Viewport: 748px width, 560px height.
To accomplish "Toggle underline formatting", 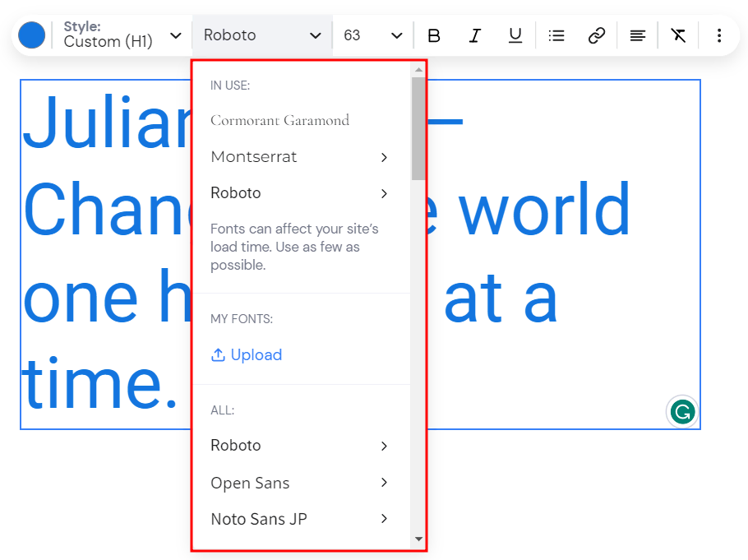I will click(515, 35).
